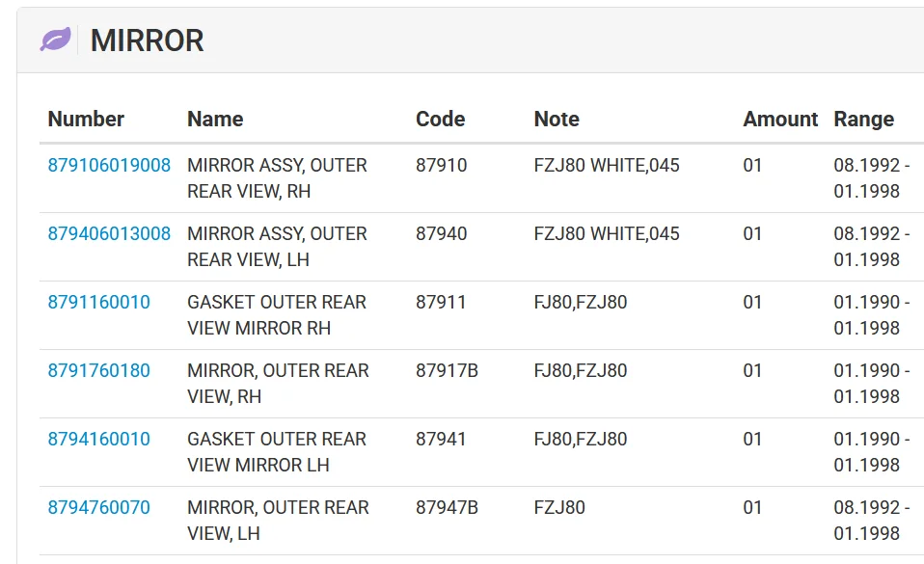Click the Range column header

click(x=864, y=119)
